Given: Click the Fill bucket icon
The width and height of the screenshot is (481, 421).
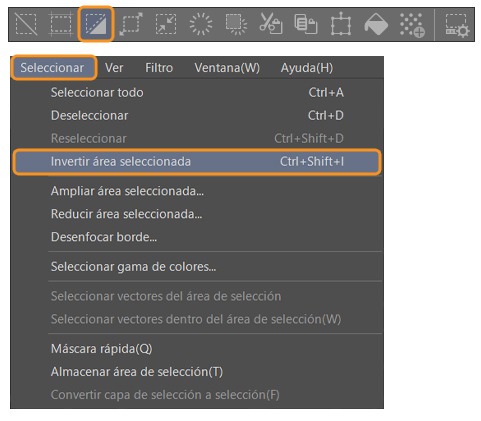Looking at the screenshot, I should pos(376,24).
